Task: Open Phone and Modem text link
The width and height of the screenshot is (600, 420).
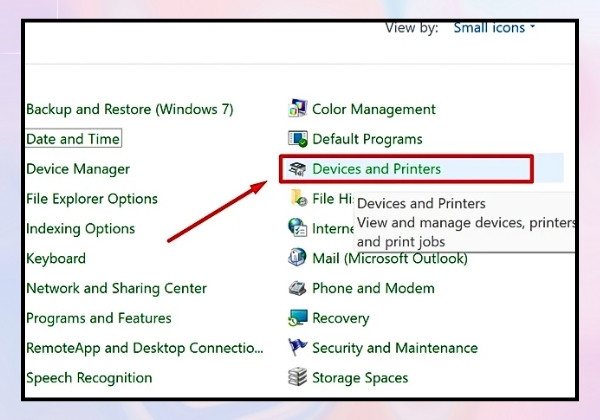Action: coord(373,288)
